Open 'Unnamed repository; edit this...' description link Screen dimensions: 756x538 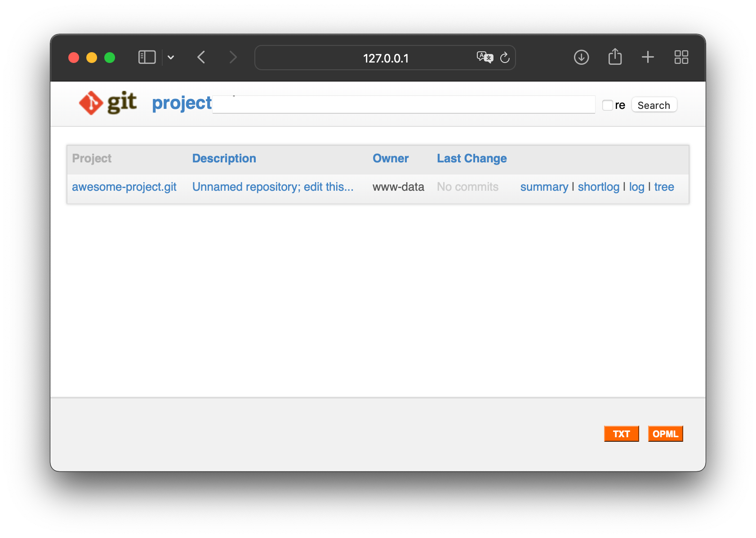pyautogui.click(x=273, y=187)
